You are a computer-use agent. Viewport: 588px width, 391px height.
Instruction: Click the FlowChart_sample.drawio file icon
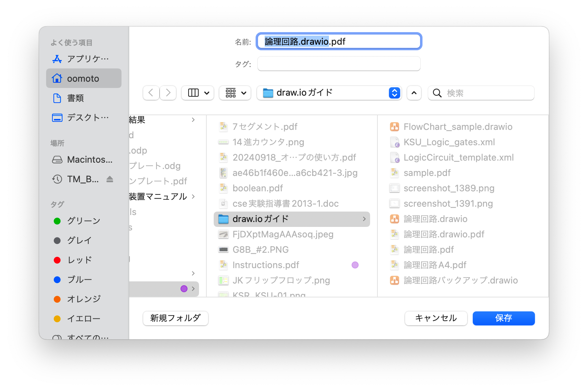click(395, 127)
